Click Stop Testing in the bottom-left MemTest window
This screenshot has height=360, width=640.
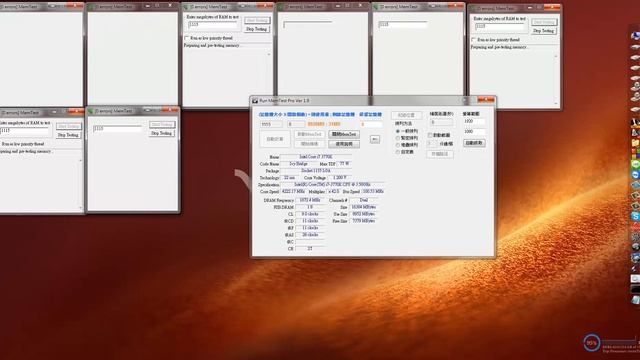(x=69, y=135)
